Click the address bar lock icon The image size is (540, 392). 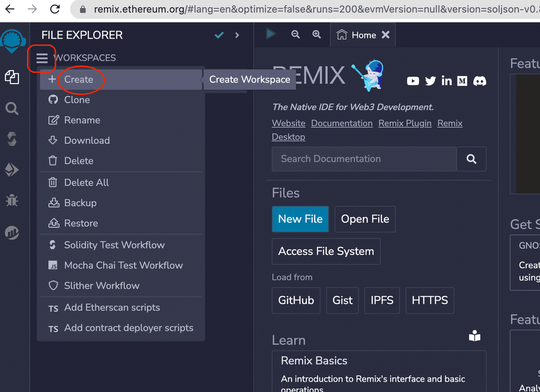point(82,9)
